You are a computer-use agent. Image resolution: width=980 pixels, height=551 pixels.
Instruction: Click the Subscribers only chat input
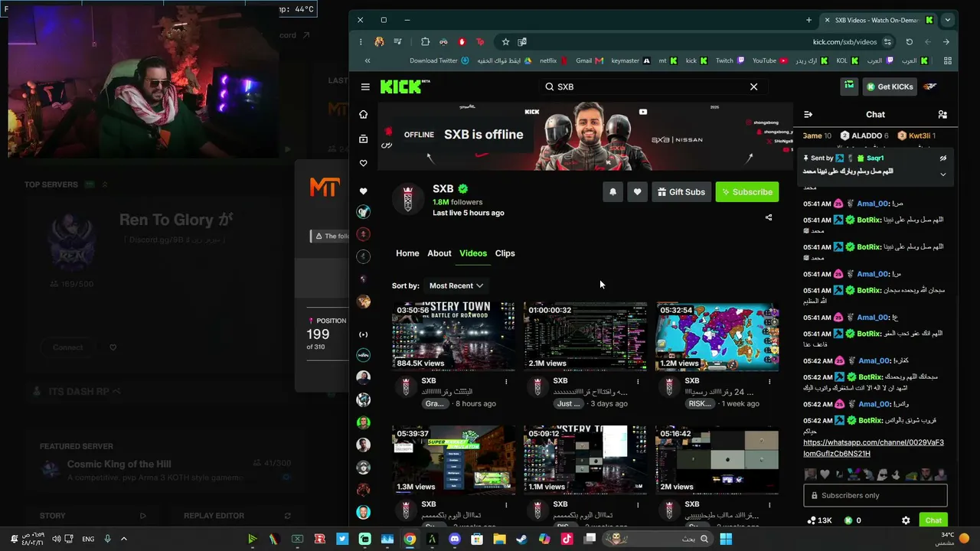click(x=875, y=496)
